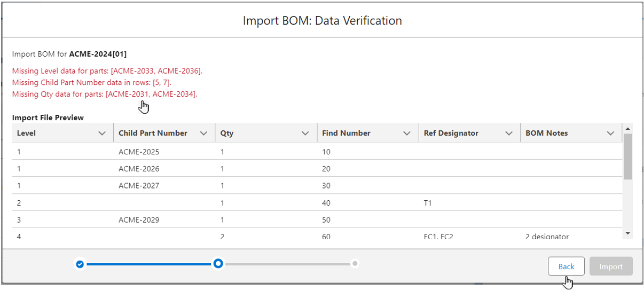Click the Level column header label
Image resolution: width=644 pixels, height=290 pixels.
(x=27, y=134)
